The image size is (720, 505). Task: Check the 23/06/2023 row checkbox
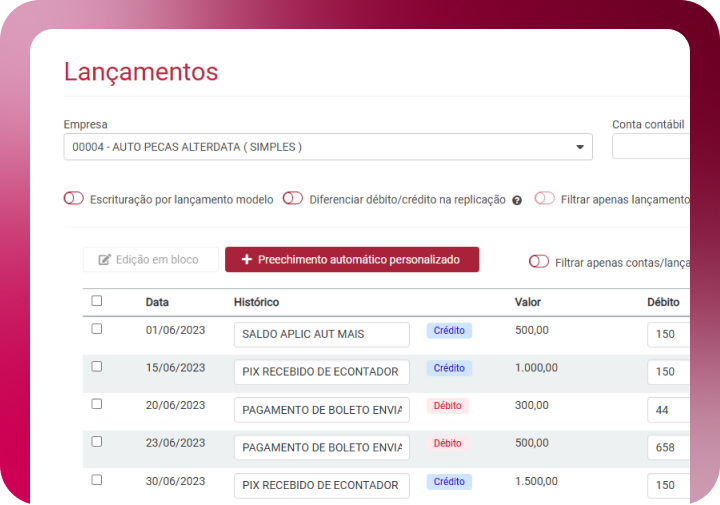(x=96, y=442)
